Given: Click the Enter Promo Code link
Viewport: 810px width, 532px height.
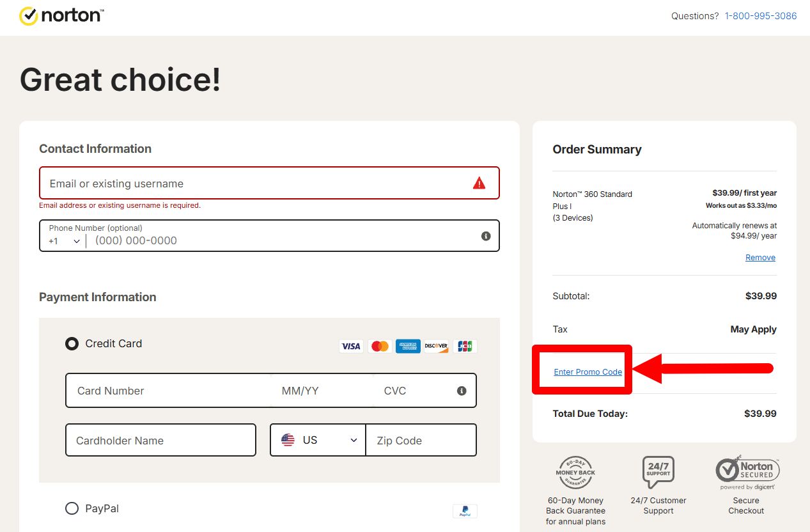Looking at the screenshot, I should [588, 372].
